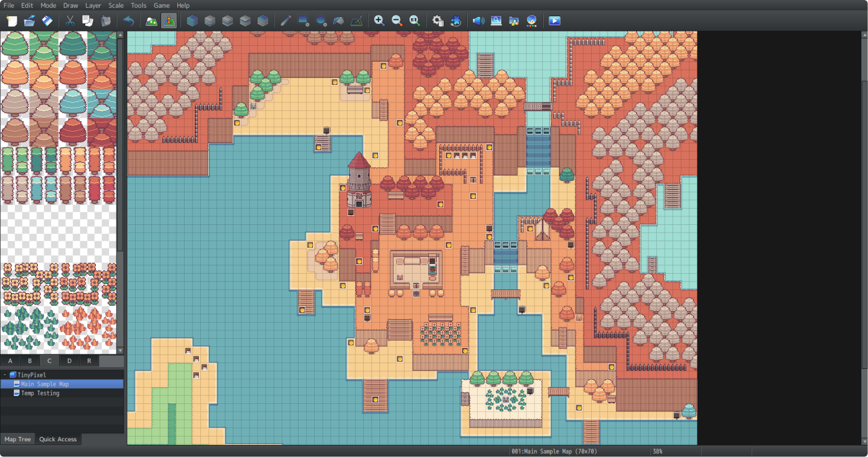Collapse the TinyPixel map tree node
The height and width of the screenshot is (457, 868).
pos(5,375)
